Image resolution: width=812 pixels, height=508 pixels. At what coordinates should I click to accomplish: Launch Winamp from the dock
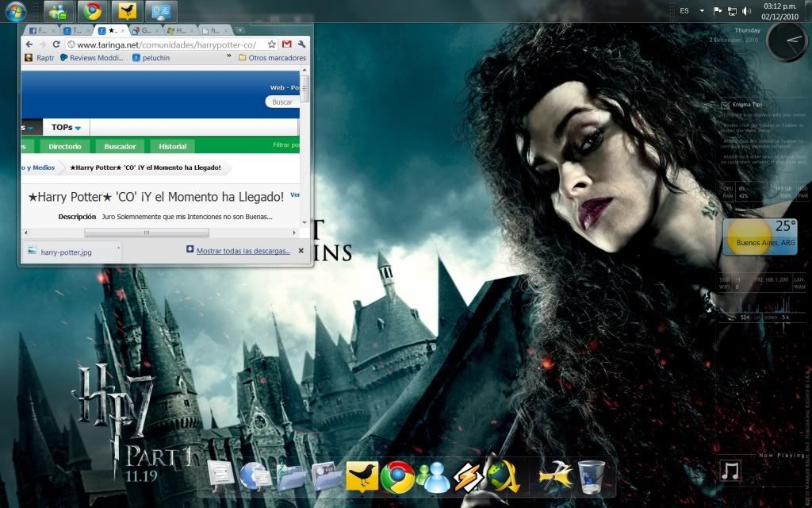click(x=469, y=477)
